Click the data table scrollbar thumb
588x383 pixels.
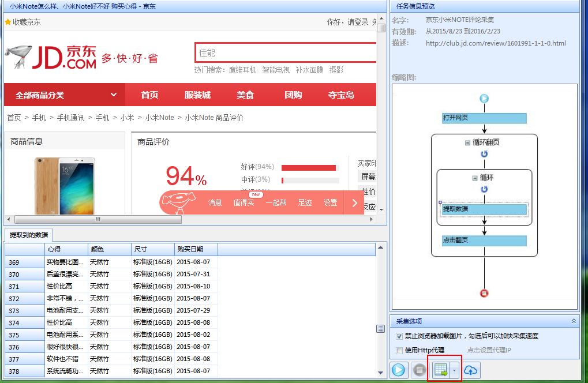pos(381,329)
